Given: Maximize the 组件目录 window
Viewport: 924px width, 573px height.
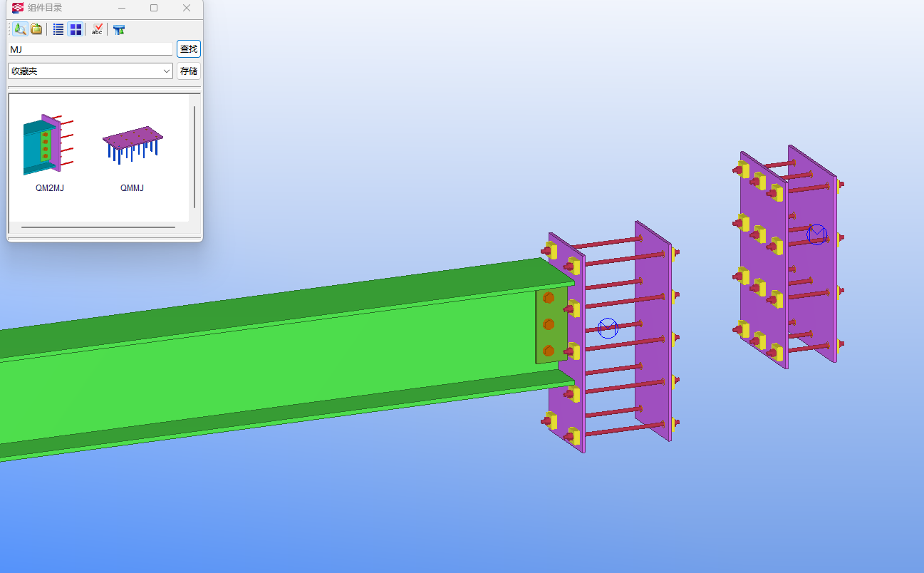Looking at the screenshot, I should tap(154, 8).
